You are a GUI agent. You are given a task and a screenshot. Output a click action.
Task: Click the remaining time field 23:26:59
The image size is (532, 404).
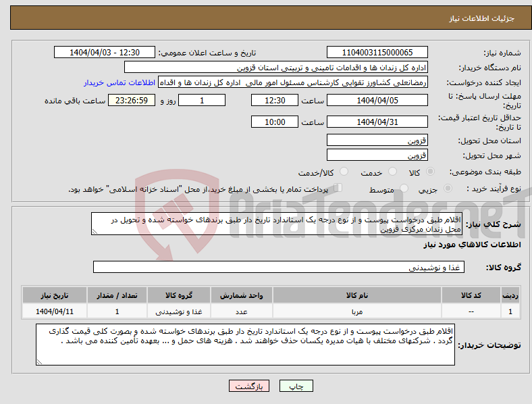[x=132, y=100]
